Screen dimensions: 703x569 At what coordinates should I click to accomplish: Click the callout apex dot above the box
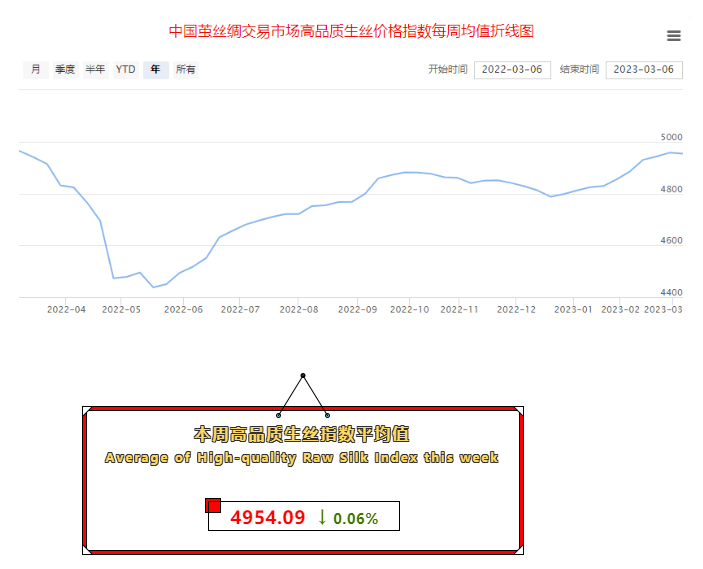[303, 376]
